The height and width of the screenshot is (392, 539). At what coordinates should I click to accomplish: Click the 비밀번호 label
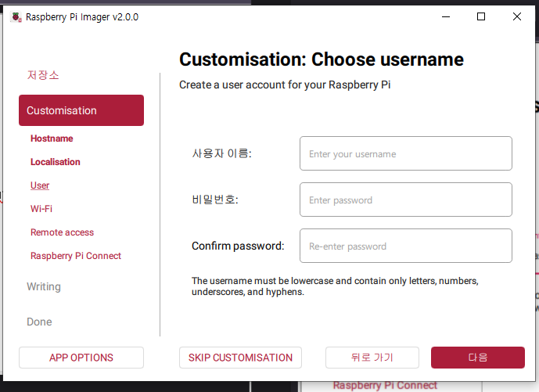(215, 200)
